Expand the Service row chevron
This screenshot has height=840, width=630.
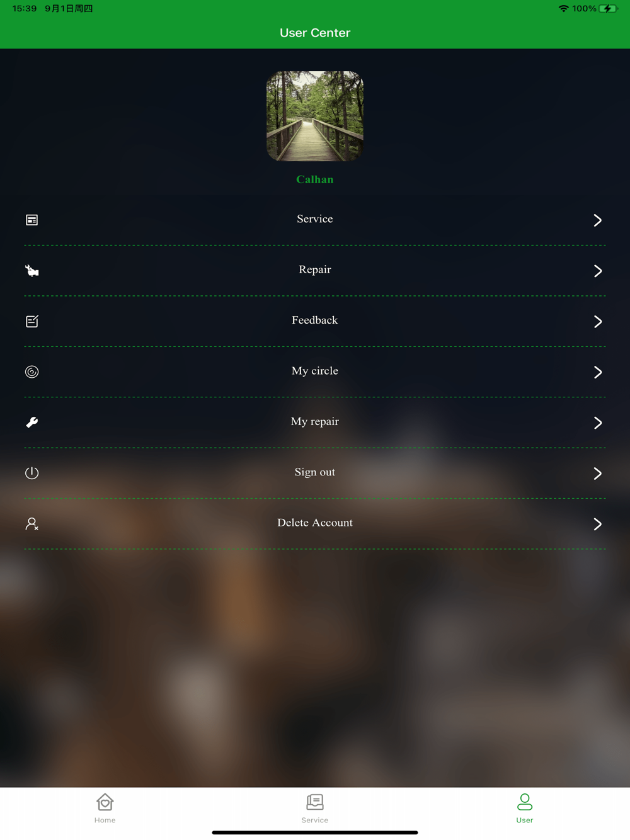pos(597,220)
